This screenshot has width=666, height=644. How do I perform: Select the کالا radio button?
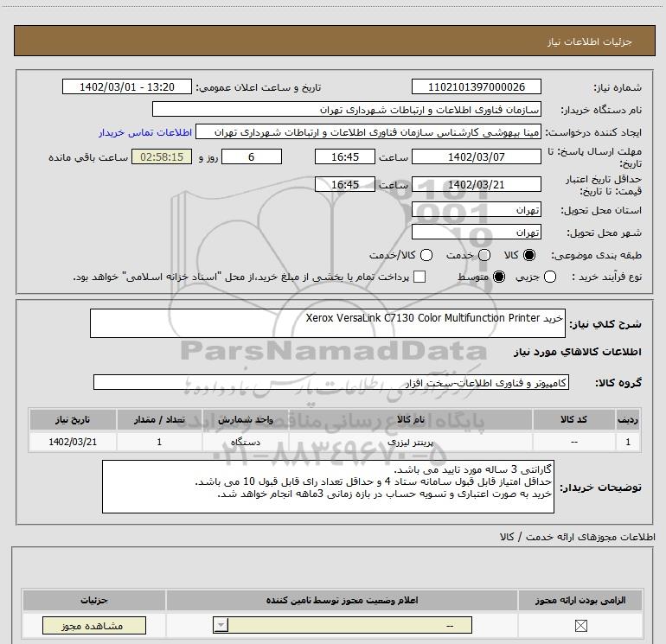click(529, 255)
